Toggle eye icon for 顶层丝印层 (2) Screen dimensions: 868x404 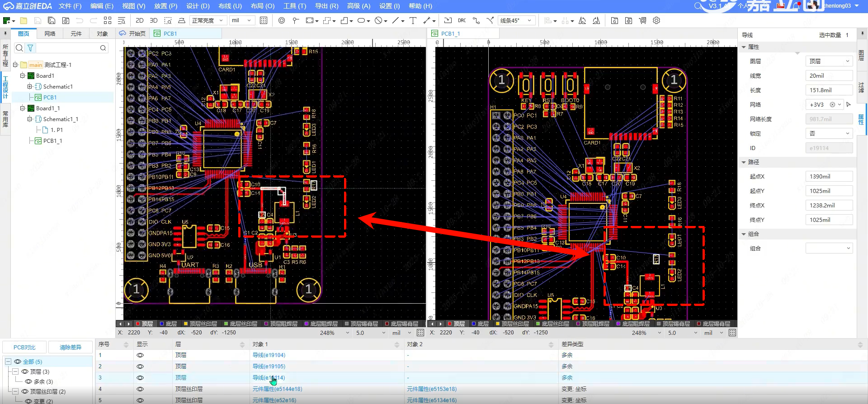pos(25,391)
